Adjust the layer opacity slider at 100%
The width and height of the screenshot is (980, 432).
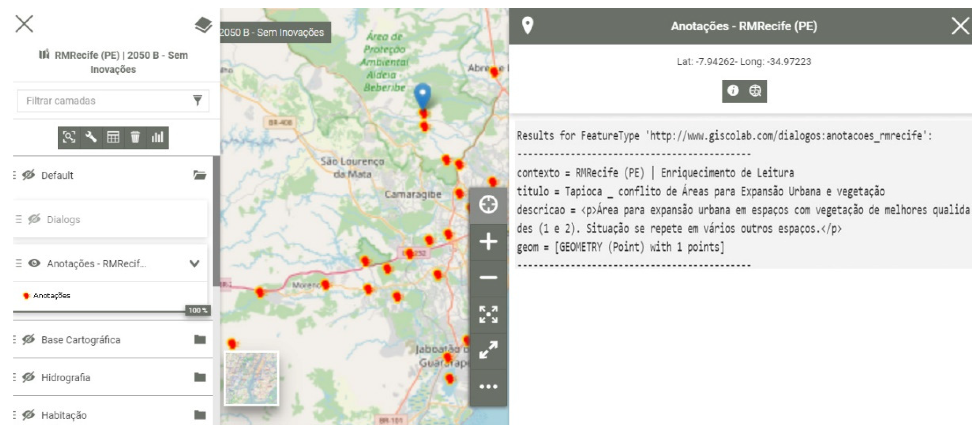[197, 311]
